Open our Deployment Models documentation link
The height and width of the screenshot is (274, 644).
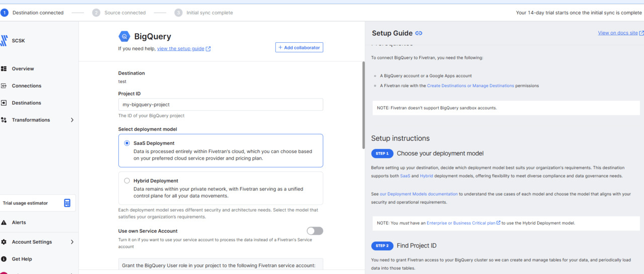coord(419,194)
